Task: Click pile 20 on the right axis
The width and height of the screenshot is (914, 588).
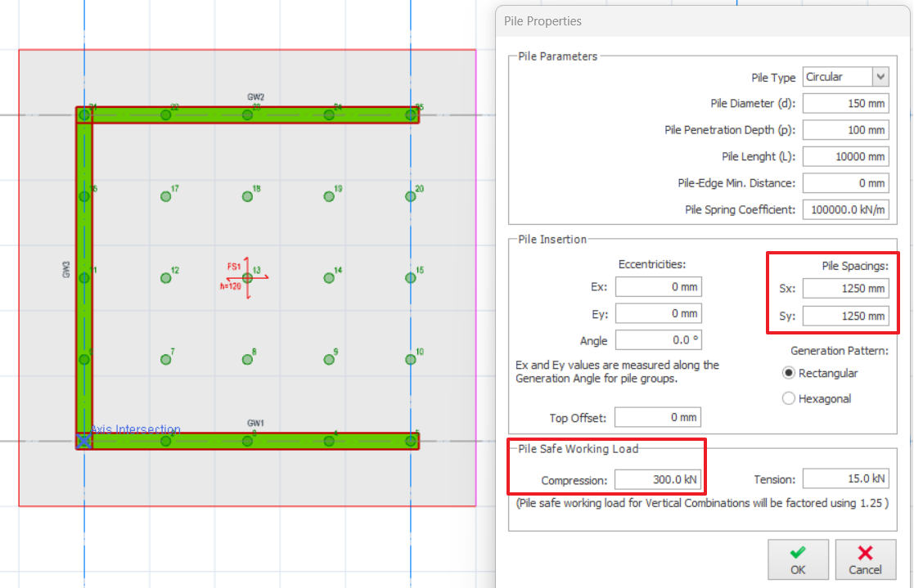Action: [x=411, y=196]
